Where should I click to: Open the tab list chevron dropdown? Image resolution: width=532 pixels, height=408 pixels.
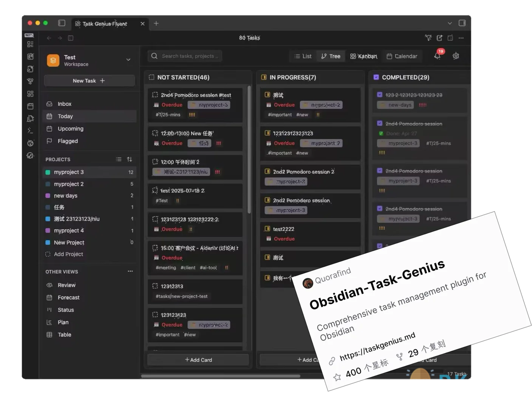point(450,23)
